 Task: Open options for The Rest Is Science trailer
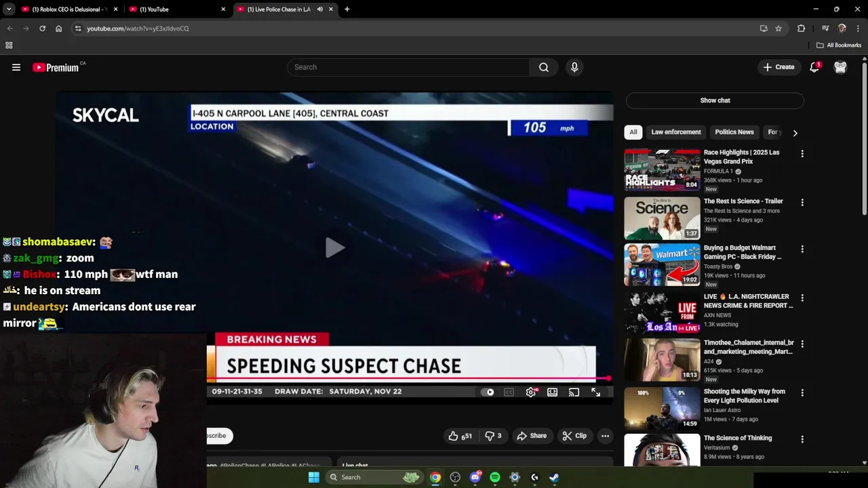tap(802, 203)
